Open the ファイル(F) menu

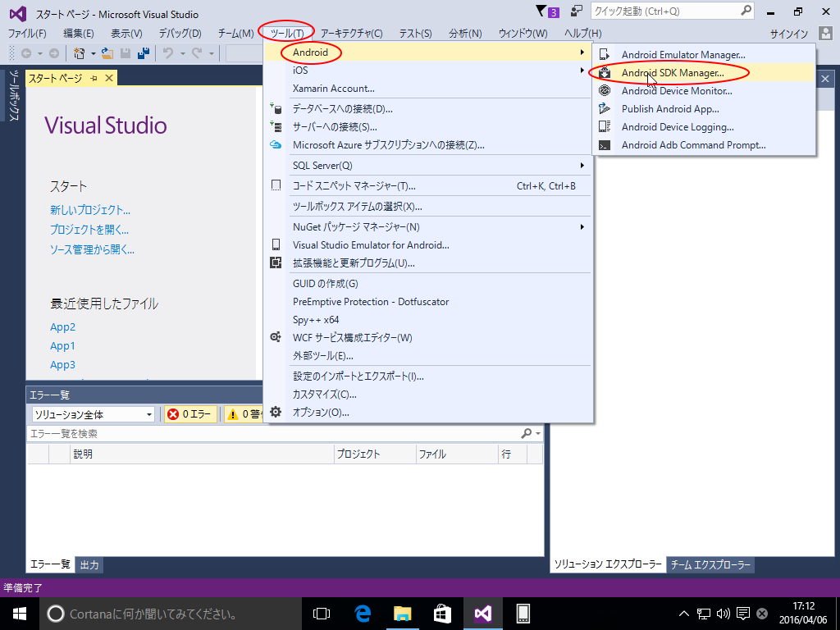(27, 33)
